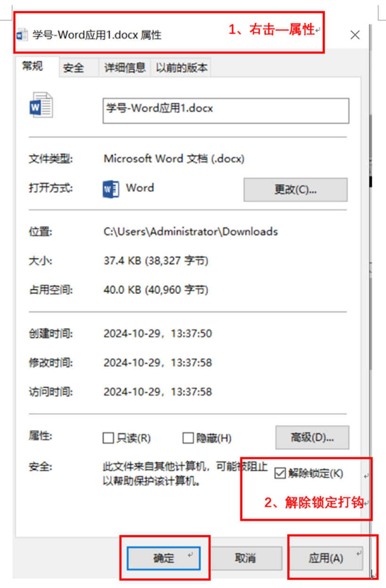Click the 更改(C)... button
Image resolution: width=386 pixels, height=588 pixels.
[296, 189]
